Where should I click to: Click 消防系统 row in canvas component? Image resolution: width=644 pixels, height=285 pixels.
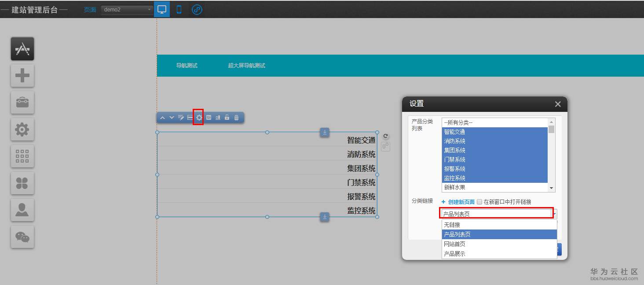pyautogui.click(x=267, y=154)
